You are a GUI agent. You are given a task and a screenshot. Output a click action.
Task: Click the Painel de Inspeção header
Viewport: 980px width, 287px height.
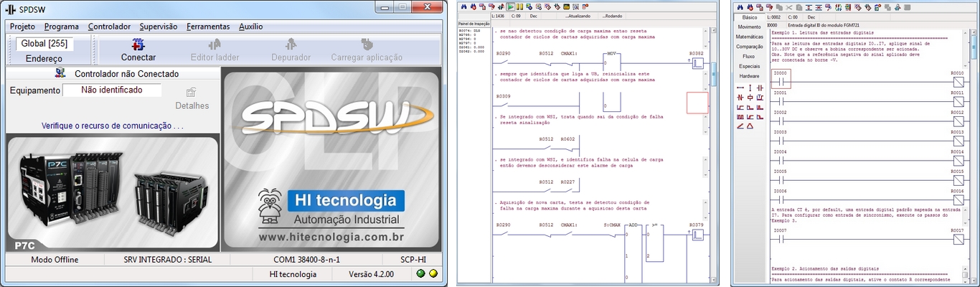click(x=473, y=23)
